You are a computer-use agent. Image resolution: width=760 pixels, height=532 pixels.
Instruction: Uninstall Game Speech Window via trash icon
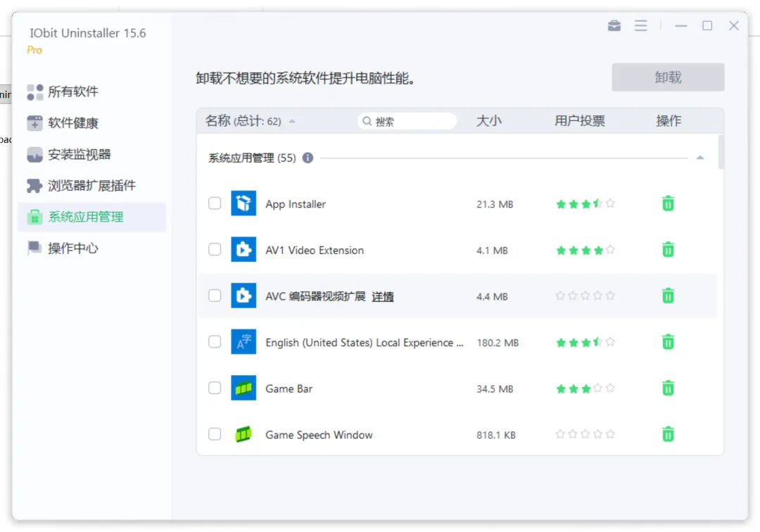click(668, 434)
